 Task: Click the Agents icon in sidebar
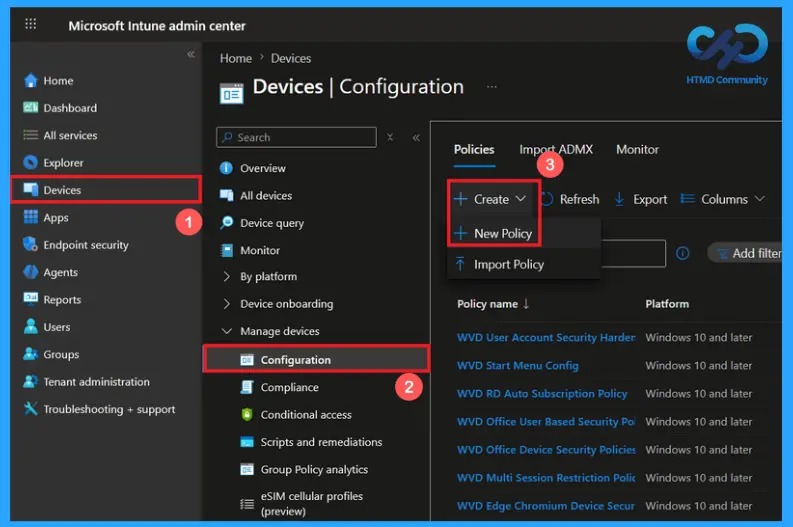[31, 272]
